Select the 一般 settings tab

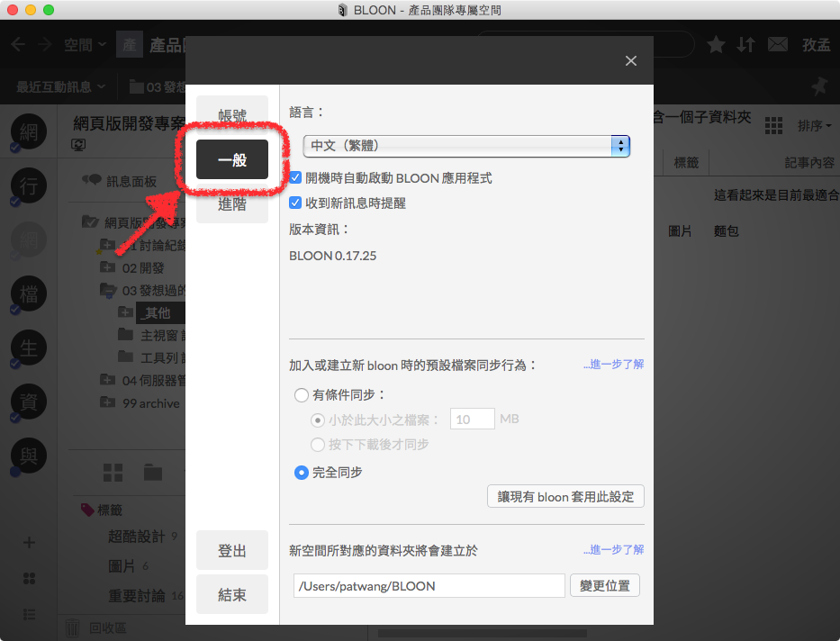coord(232,159)
